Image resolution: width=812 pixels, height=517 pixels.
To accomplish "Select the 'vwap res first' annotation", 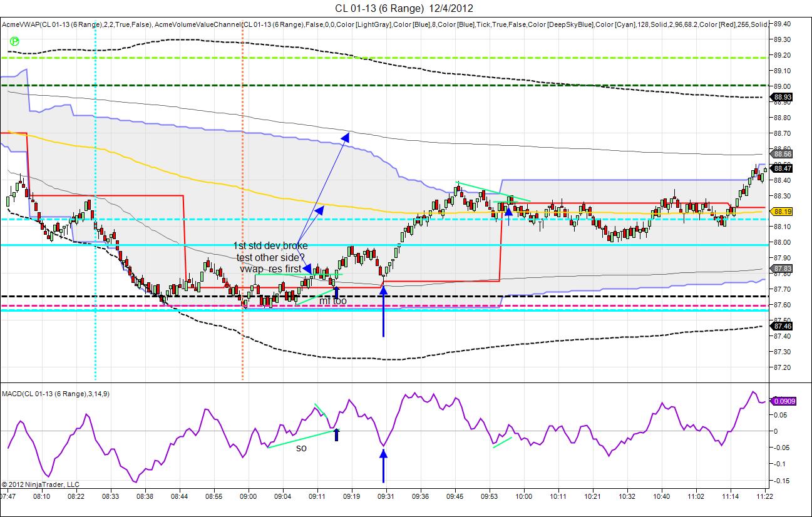I will (270, 269).
